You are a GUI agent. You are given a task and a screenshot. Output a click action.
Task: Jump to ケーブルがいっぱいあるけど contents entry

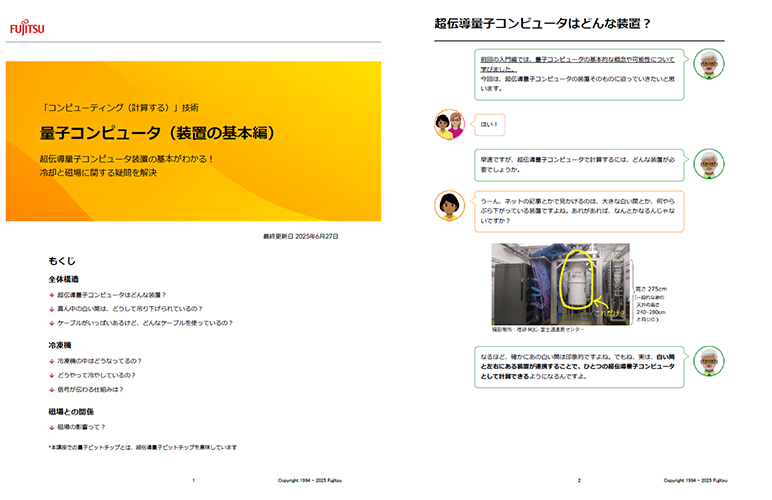145,323
